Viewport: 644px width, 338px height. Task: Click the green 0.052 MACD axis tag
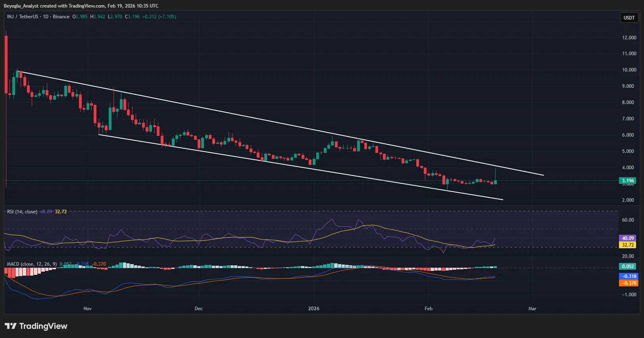(628, 267)
